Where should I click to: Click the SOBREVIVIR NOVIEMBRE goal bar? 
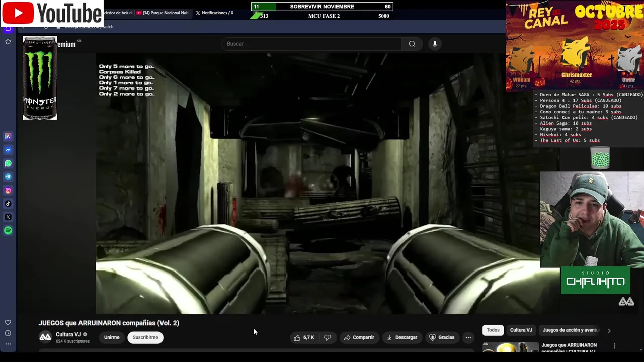click(x=322, y=7)
